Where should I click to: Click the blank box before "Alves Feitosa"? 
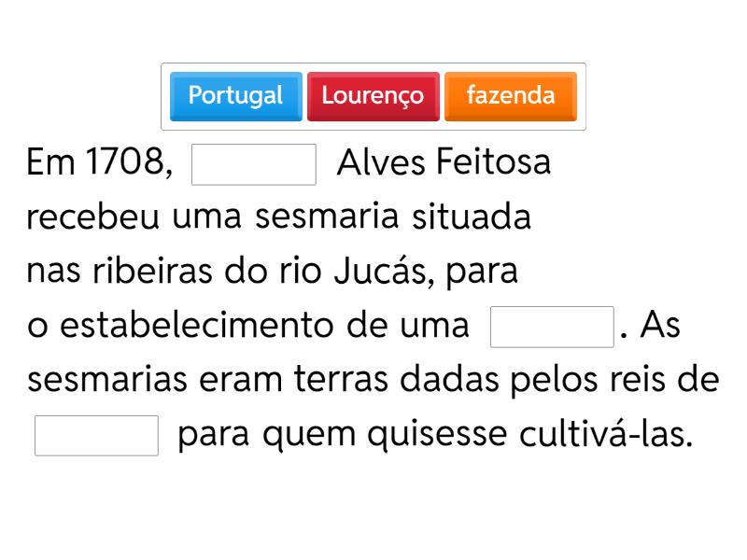pyautogui.click(x=254, y=164)
